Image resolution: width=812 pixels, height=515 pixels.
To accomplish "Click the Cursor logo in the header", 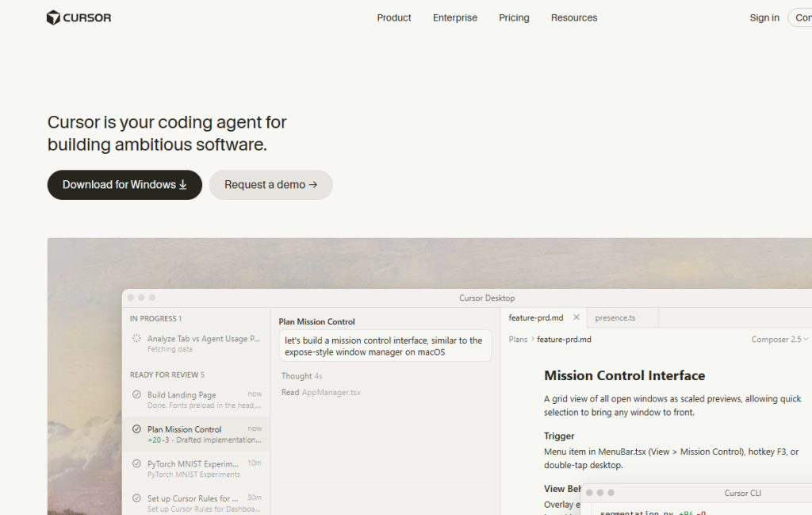I will point(79,17).
